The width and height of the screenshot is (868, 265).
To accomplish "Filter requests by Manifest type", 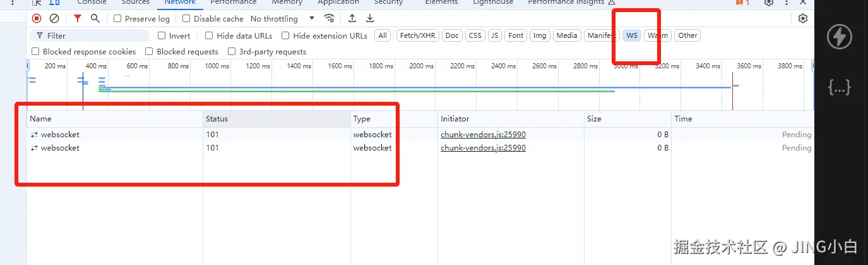I will pyautogui.click(x=602, y=35).
